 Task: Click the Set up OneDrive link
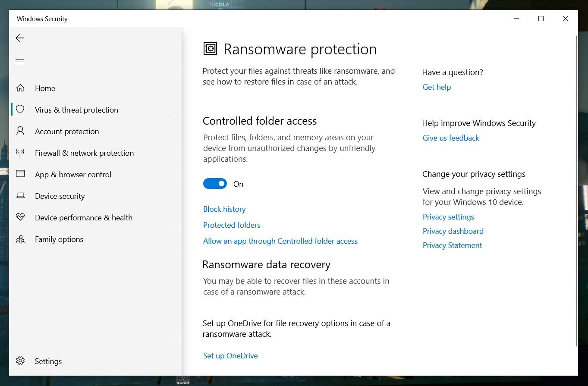tap(230, 356)
